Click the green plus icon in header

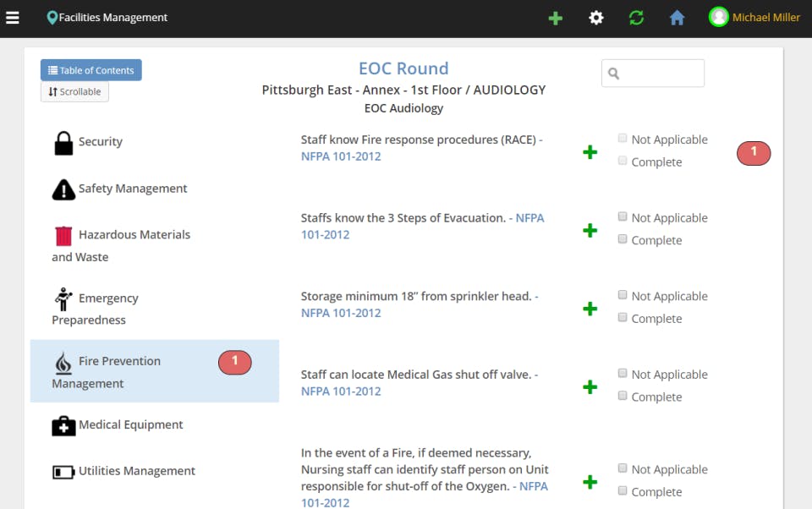click(555, 18)
